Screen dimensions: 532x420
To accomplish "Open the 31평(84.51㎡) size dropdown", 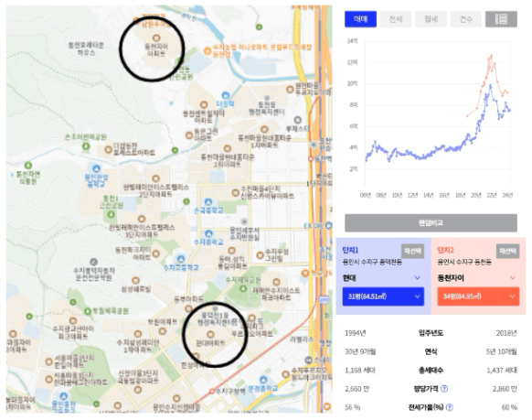I will tap(383, 296).
